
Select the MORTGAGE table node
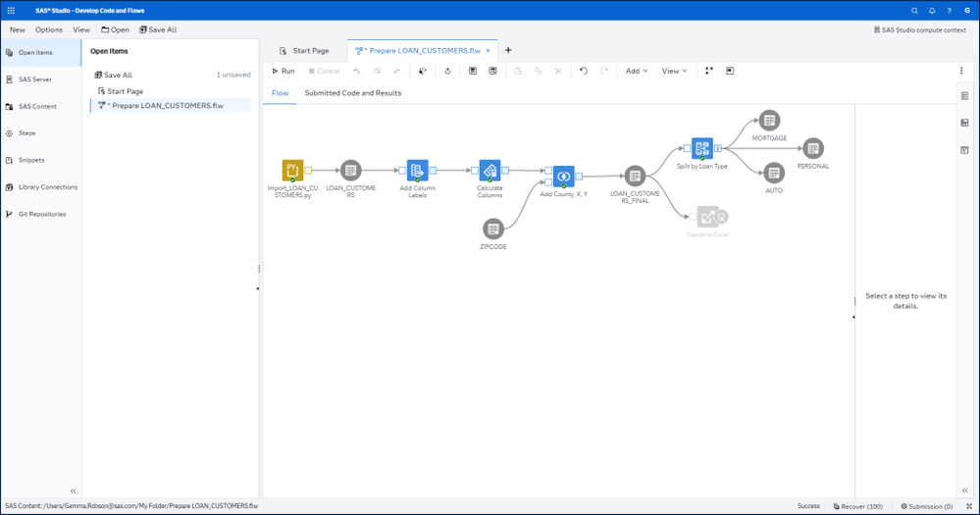pos(769,121)
